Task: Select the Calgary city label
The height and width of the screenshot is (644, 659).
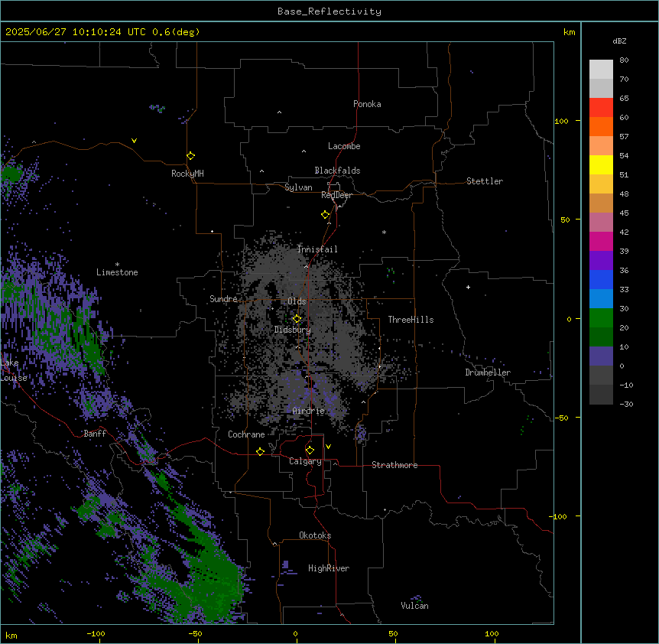Action: pyautogui.click(x=305, y=461)
